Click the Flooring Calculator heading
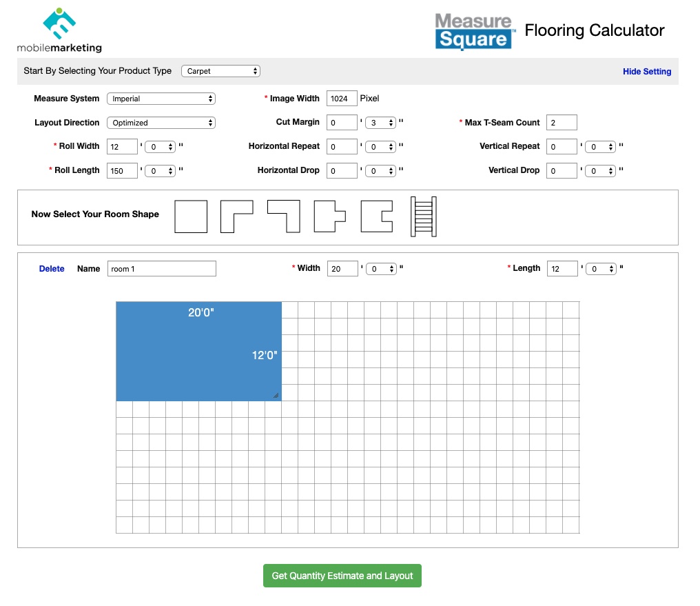 594,30
